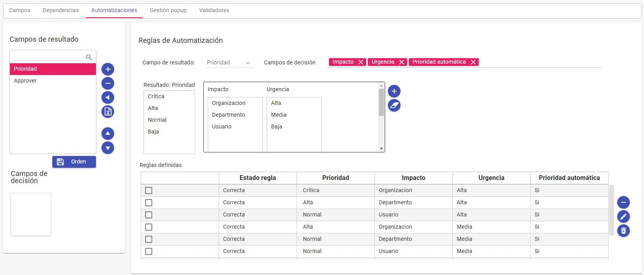
Task: Select checkbox of Alta Departmento Alta rule
Action: tap(149, 203)
